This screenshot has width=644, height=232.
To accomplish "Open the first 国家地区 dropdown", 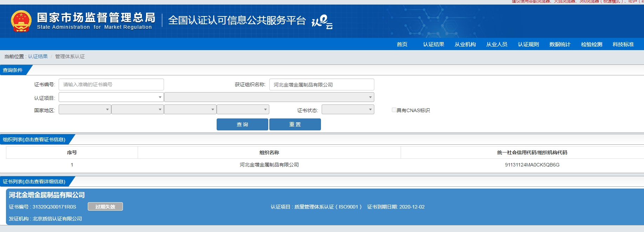I will [x=85, y=109].
